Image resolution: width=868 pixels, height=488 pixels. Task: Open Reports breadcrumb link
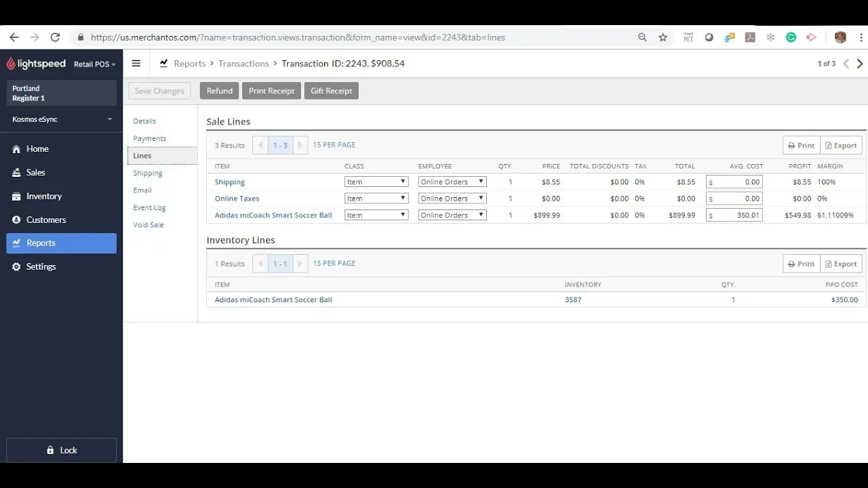190,63
